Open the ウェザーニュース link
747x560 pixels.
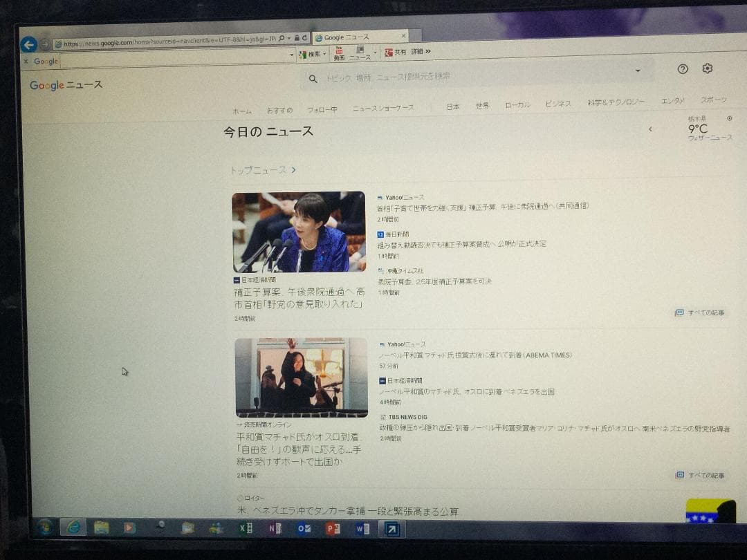[x=710, y=138]
